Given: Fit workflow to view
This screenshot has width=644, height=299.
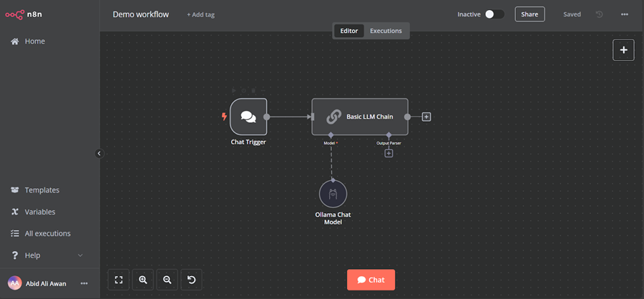Looking at the screenshot, I should point(119,280).
